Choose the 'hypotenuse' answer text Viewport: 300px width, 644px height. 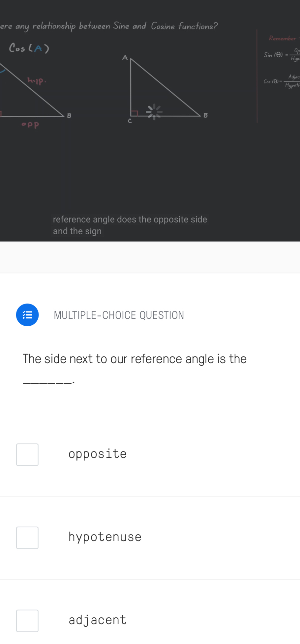point(105,537)
